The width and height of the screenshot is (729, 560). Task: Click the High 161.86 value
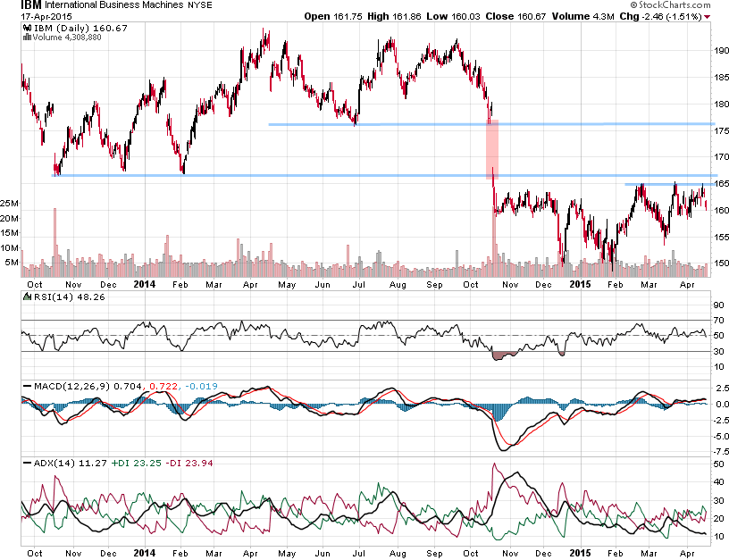[x=394, y=16]
